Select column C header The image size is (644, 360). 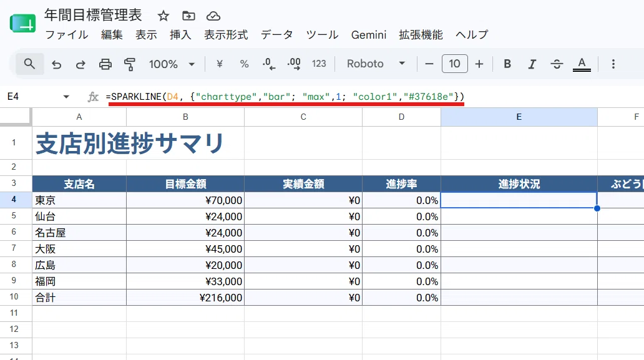303,117
